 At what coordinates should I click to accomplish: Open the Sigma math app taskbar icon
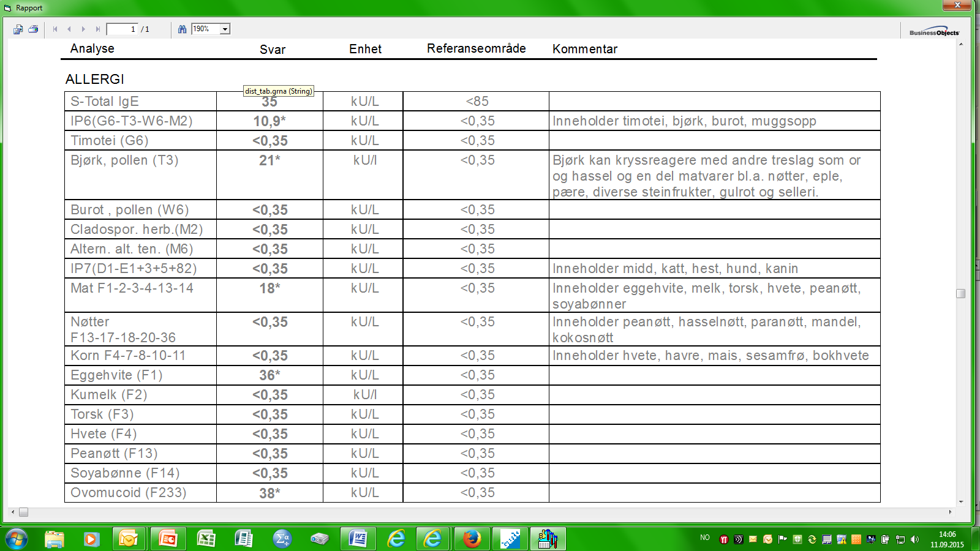click(x=282, y=539)
